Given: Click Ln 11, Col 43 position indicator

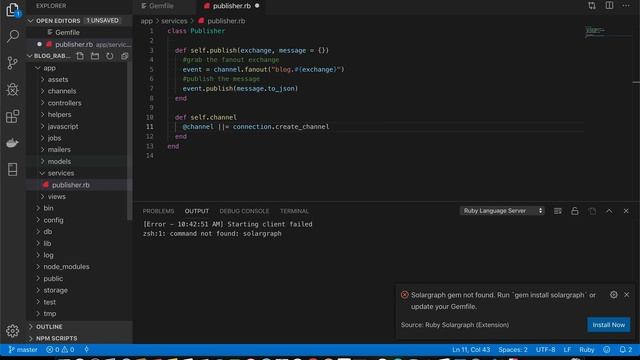Looking at the screenshot, I should click(x=471, y=350).
